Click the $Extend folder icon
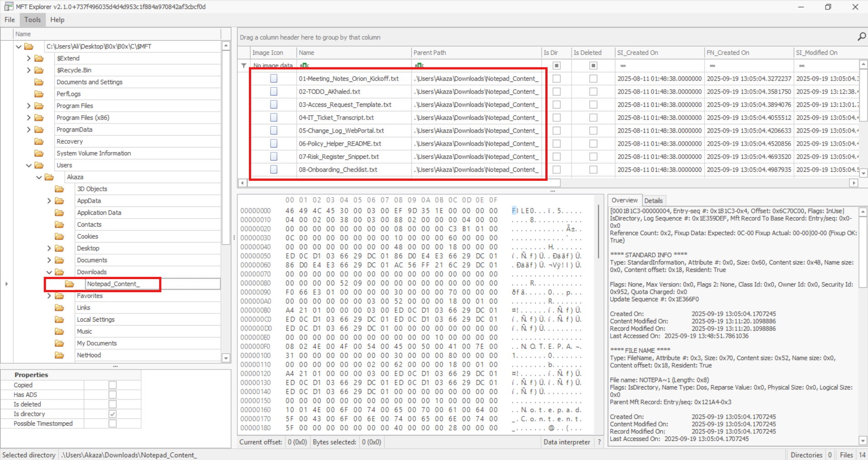868x460 pixels. [x=39, y=58]
